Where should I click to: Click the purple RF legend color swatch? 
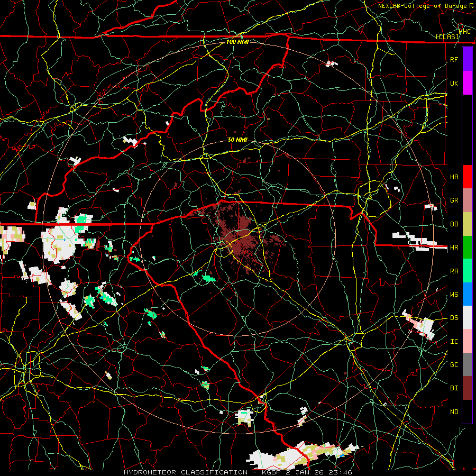click(467, 59)
